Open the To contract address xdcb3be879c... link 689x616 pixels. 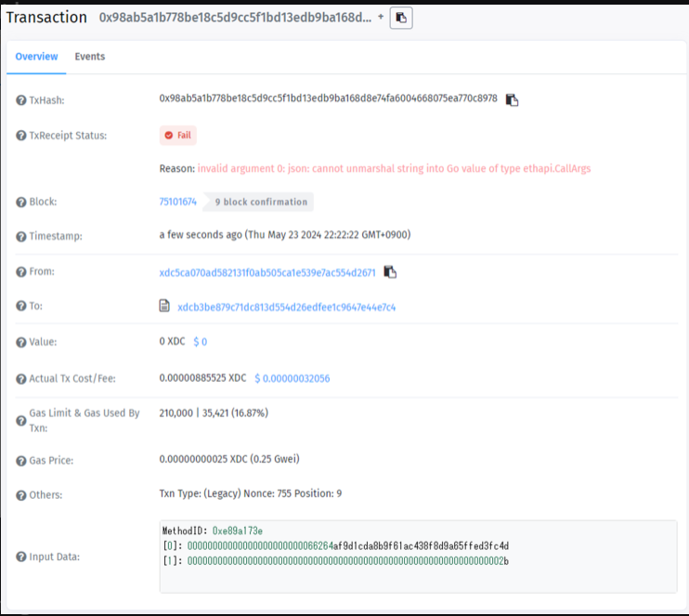click(286, 307)
